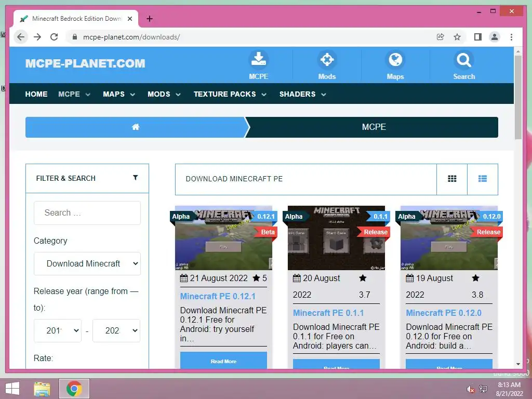532x399 pixels.
Task: Go to HOME in navigation bar
Action: [36, 94]
